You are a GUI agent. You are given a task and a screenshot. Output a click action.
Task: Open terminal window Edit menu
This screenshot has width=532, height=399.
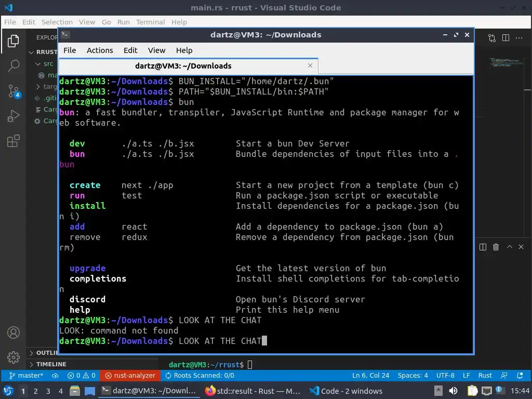(x=130, y=50)
